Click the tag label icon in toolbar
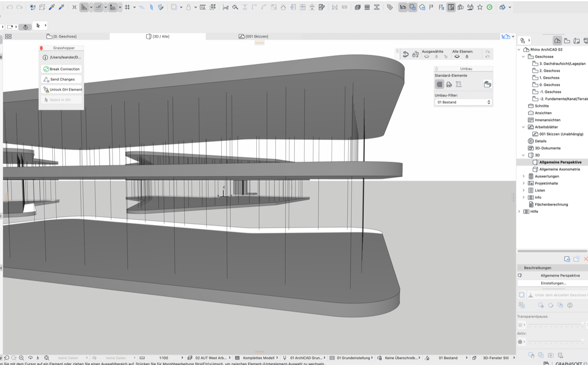This screenshot has width=588, height=365. 390,7
